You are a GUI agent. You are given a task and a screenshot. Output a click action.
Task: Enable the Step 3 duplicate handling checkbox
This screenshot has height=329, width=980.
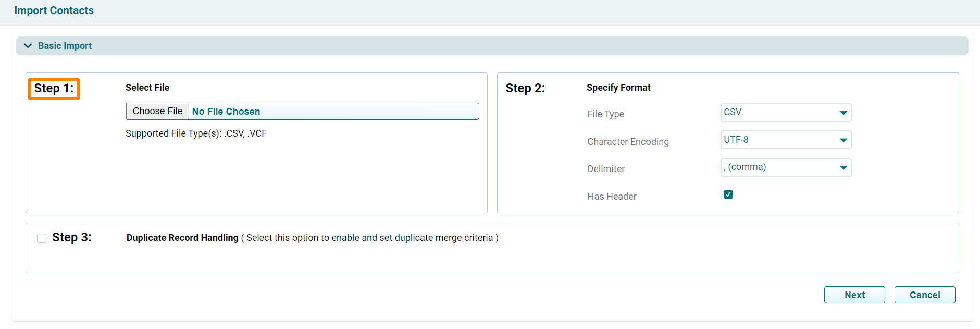(x=42, y=238)
